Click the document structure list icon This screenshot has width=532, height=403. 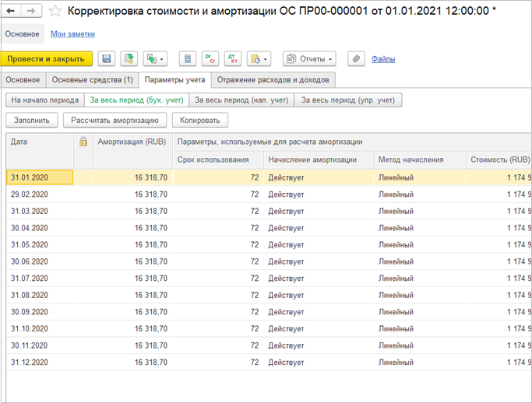pos(187,59)
